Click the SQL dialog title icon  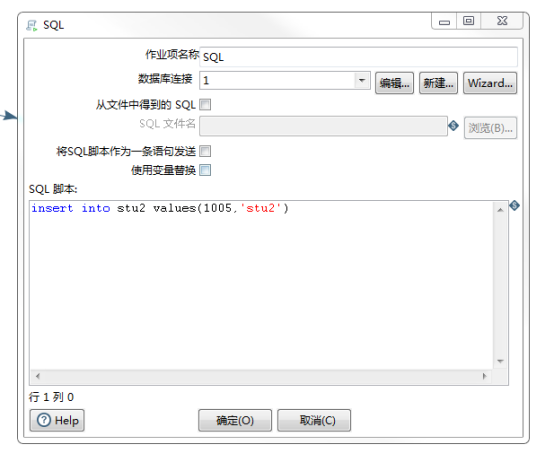32,25
